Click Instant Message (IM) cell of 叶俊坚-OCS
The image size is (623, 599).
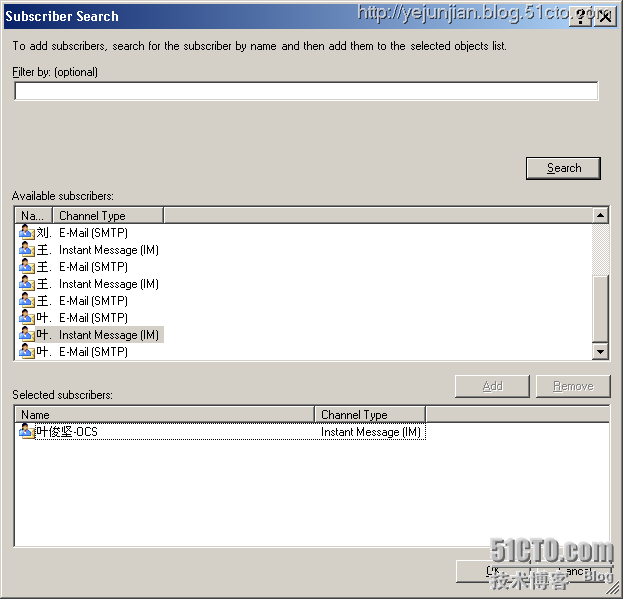click(371, 432)
